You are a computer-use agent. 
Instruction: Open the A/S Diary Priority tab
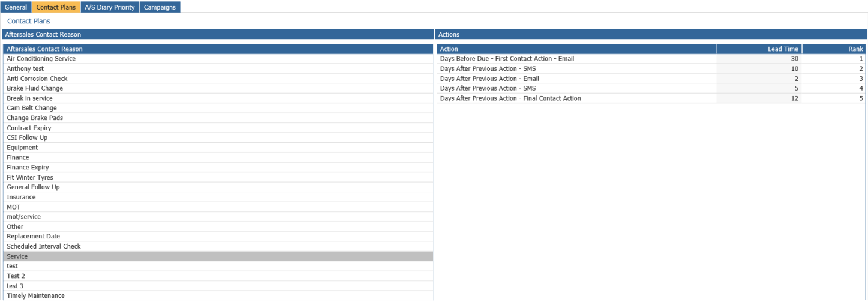[110, 7]
